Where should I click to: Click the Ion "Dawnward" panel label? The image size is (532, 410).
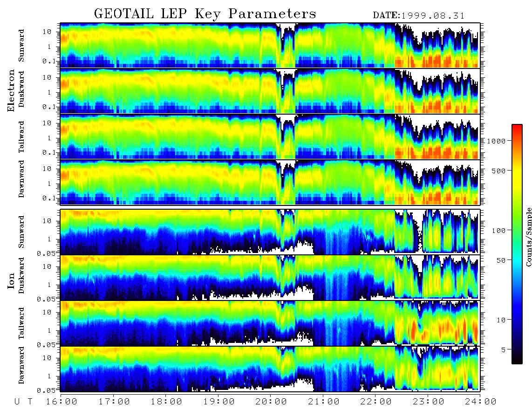pyautogui.click(x=21, y=365)
